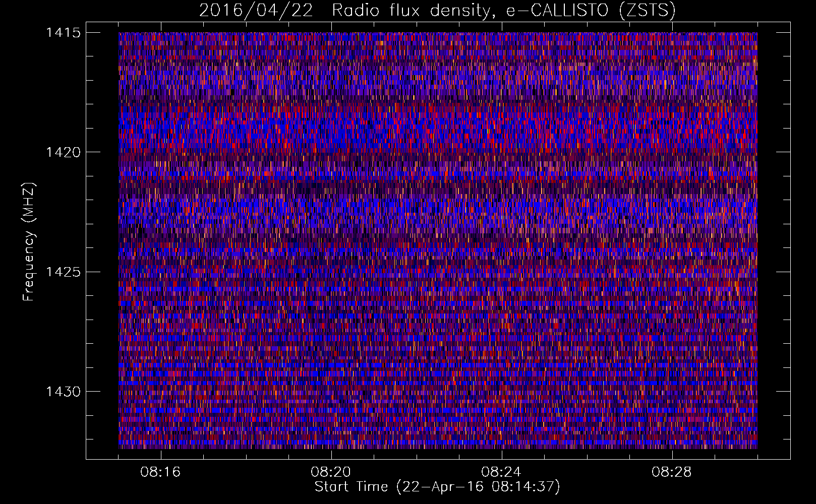Click the 08:20 time tick label
The height and width of the screenshot is (504, 816).
(331, 472)
